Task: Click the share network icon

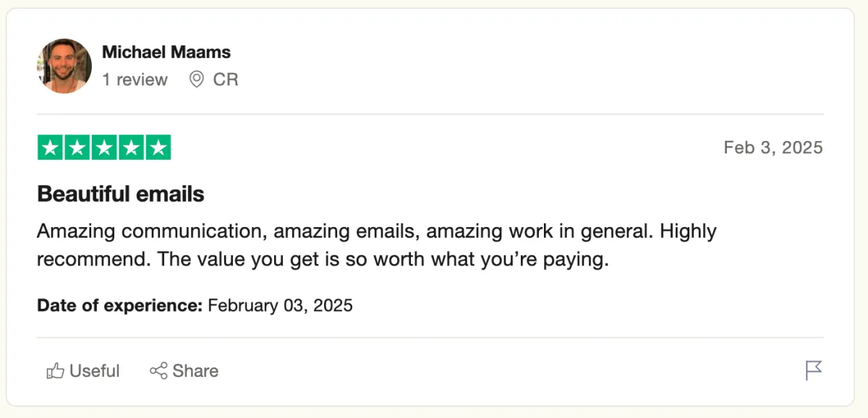Action: coord(158,371)
